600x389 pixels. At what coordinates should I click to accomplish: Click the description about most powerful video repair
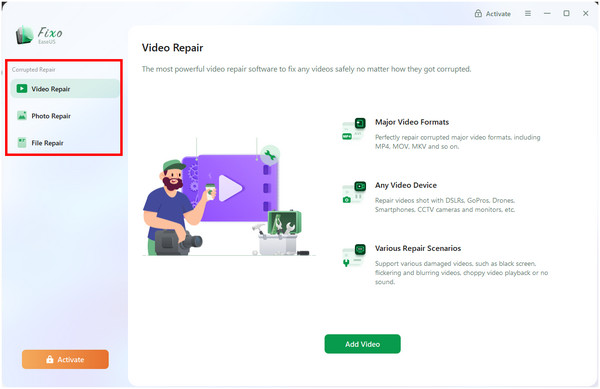click(306, 69)
